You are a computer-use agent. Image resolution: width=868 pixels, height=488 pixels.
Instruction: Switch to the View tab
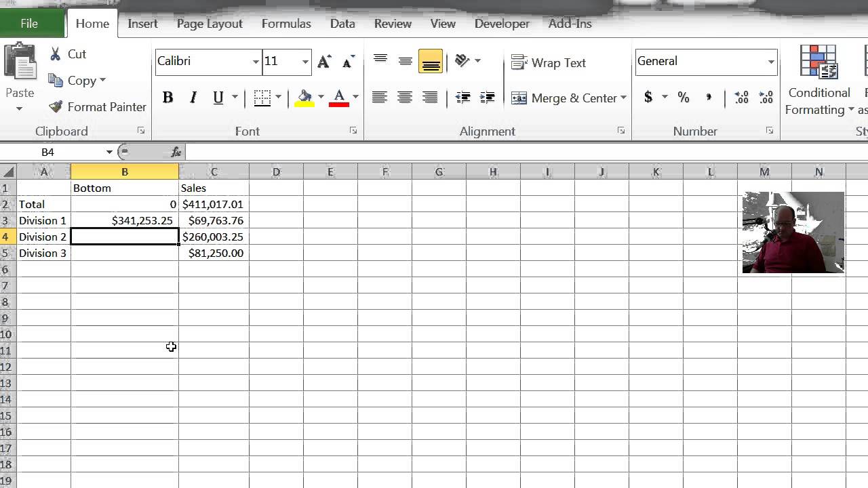click(443, 24)
